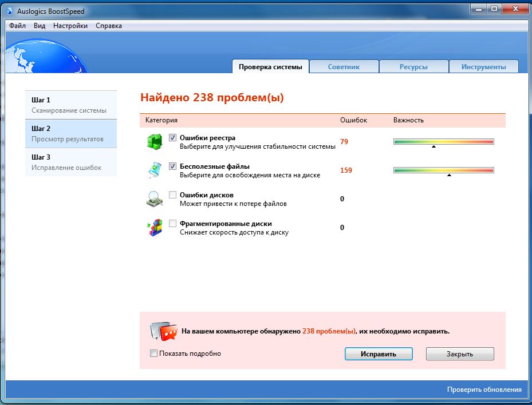Screen dimensions: 532x405
Task: Click the Auslogics BoostSpeed title bar icon
Action: coord(9,11)
